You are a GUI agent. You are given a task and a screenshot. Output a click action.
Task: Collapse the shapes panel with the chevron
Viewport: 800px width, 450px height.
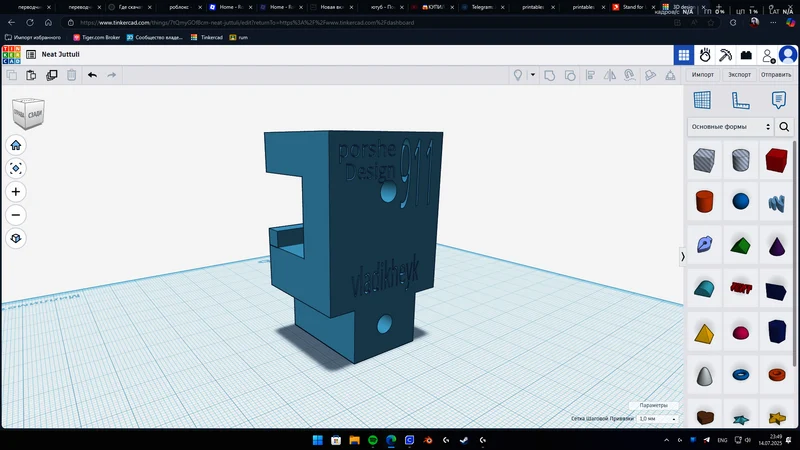coord(683,257)
